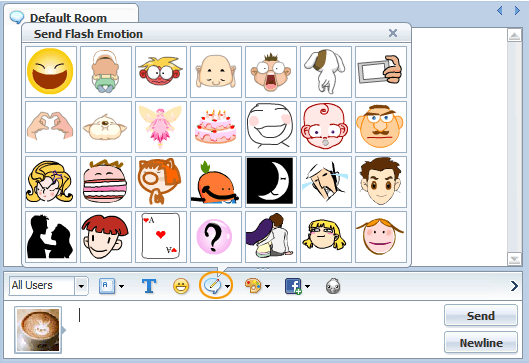
Task: Pick the heart-shaped hands emotion
Action: 51,127
